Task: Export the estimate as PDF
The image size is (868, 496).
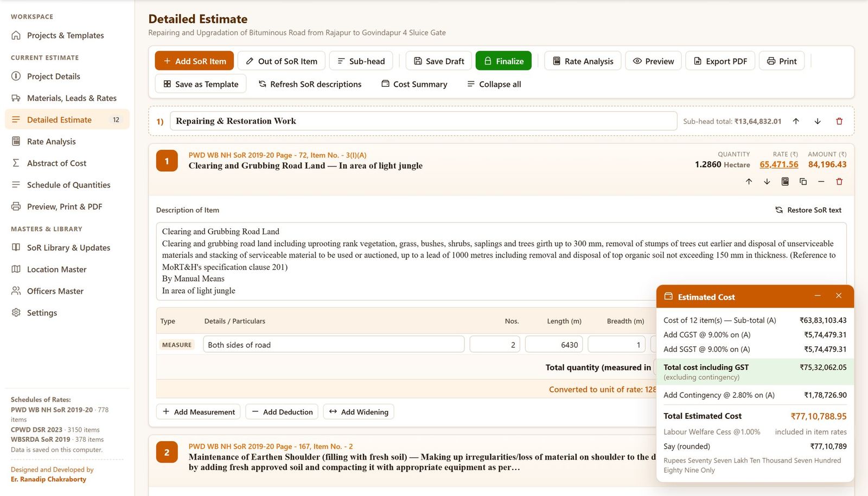Action: 720,61
